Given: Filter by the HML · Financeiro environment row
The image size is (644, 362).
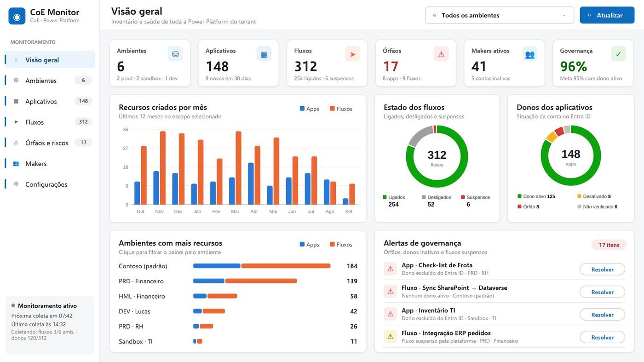Looking at the screenshot, I should 238,296.
